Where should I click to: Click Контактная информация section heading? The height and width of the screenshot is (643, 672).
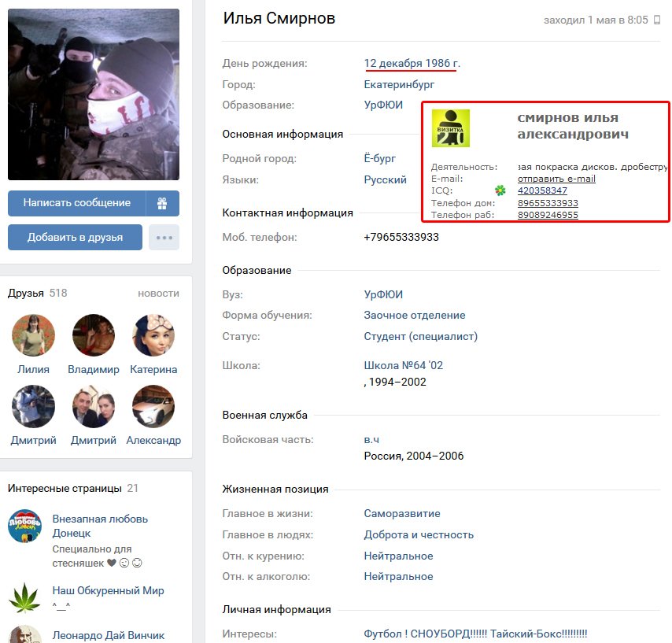coord(287,213)
